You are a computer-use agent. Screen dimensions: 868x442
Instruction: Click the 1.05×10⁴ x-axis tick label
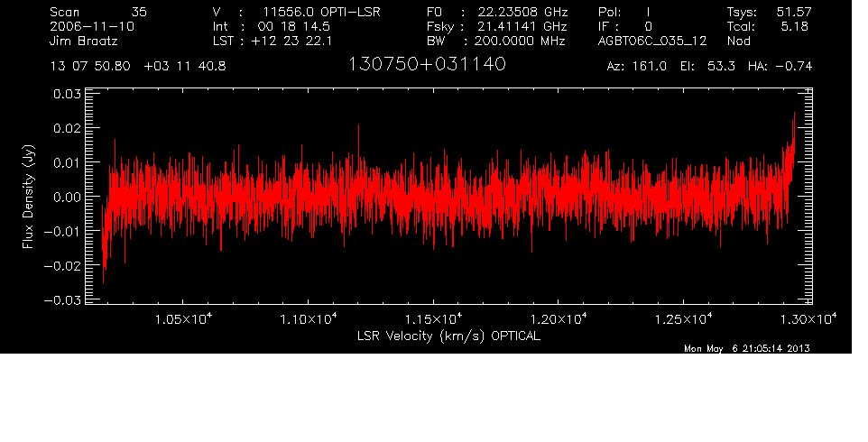click(182, 319)
